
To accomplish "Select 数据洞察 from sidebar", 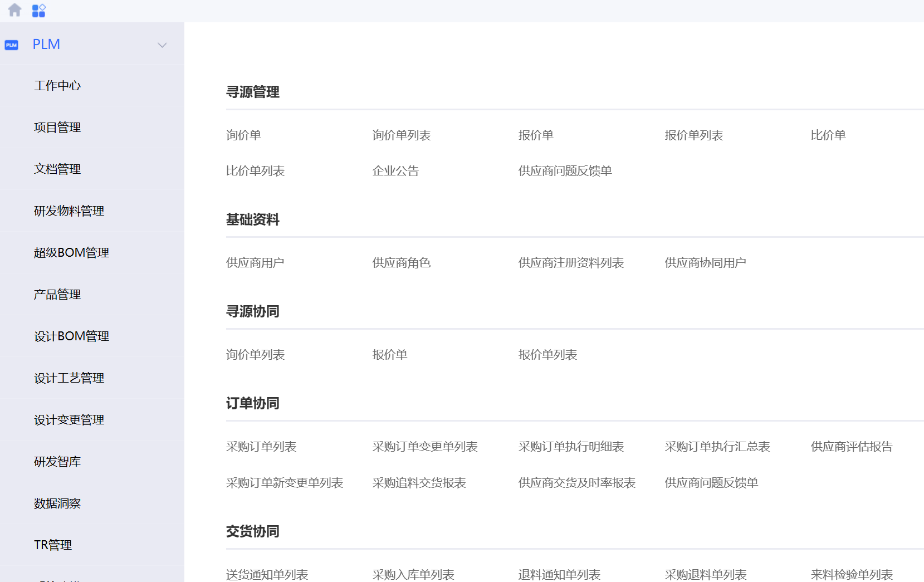I will [x=57, y=503].
